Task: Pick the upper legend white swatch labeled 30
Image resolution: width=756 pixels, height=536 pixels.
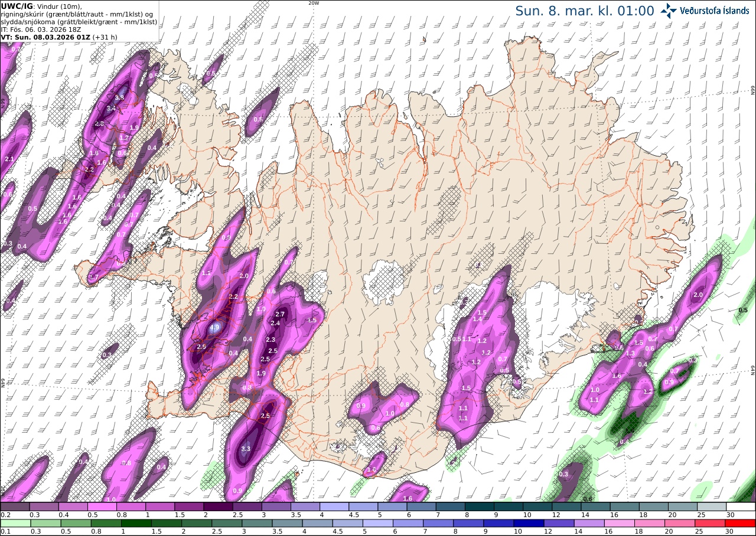Action: click(741, 506)
